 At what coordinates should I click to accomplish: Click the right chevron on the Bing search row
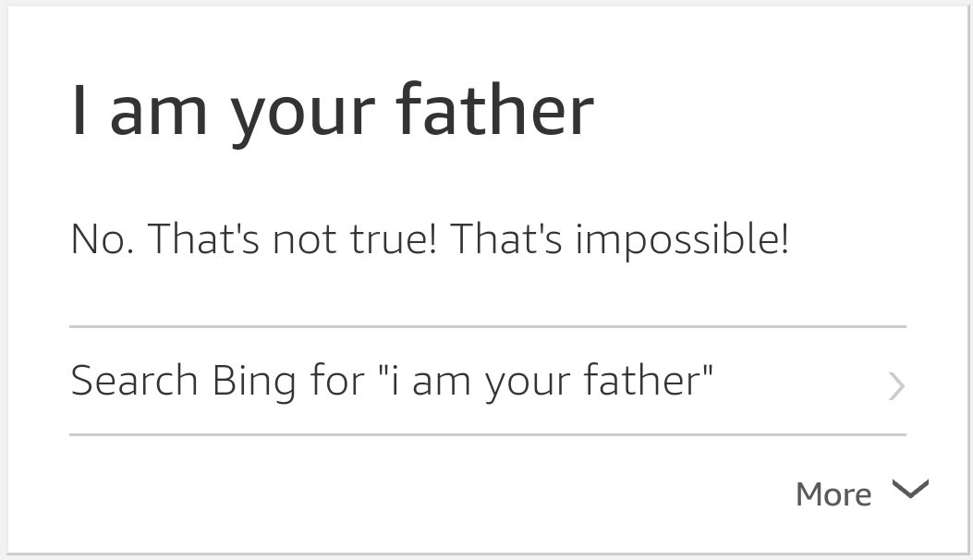coord(895,385)
